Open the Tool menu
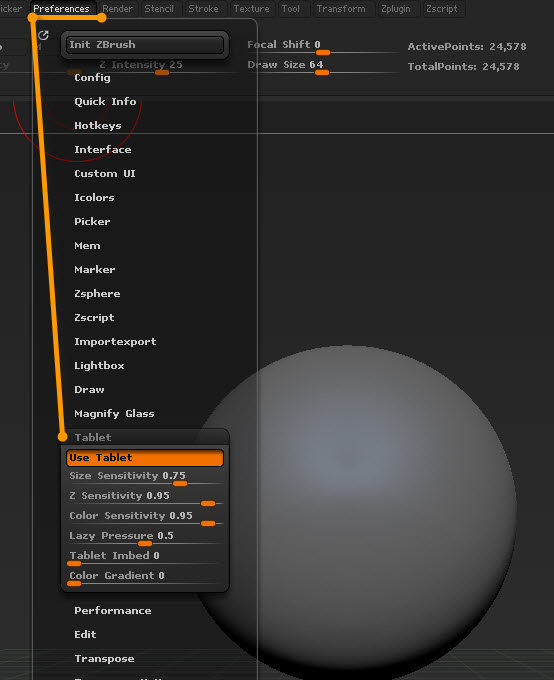Image resolution: width=554 pixels, height=680 pixels. tap(290, 9)
